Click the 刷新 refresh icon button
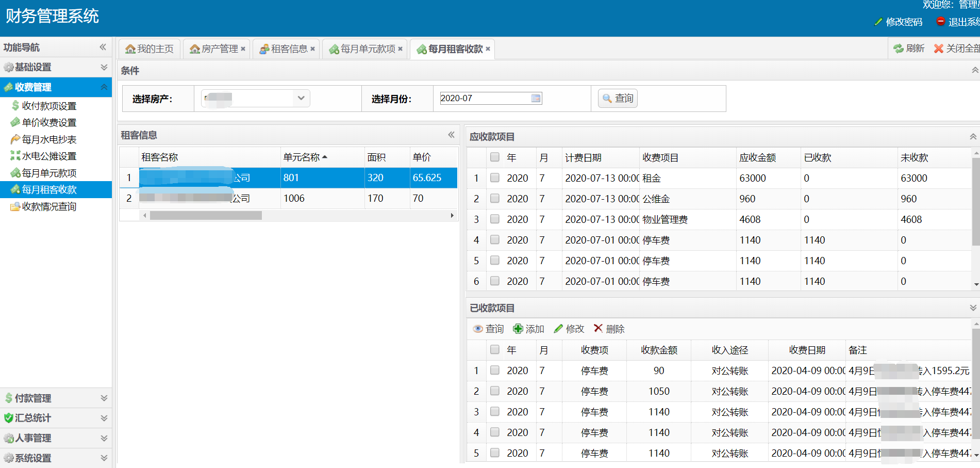 909,49
